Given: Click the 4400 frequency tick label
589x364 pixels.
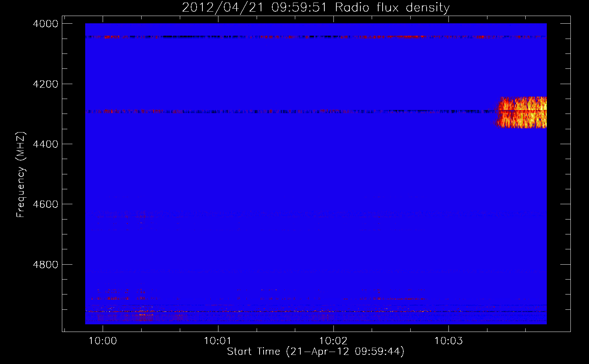Looking at the screenshot, I should click(46, 144).
